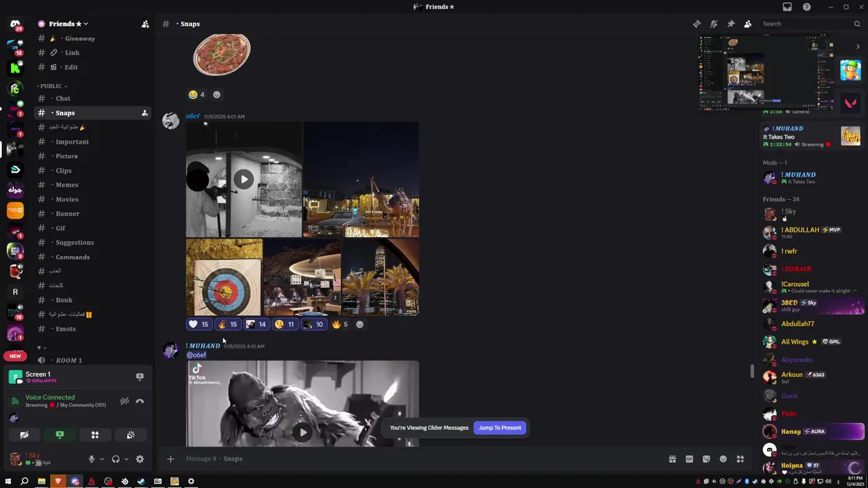Deafen with the headphones icon
This screenshot has height=488, width=868.
tap(115, 459)
